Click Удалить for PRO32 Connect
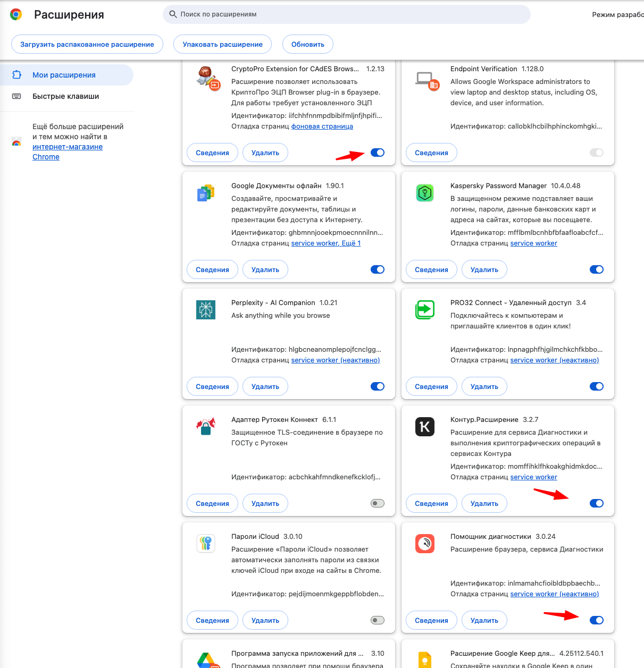This screenshot has width=644, height=668. (484, 386)
